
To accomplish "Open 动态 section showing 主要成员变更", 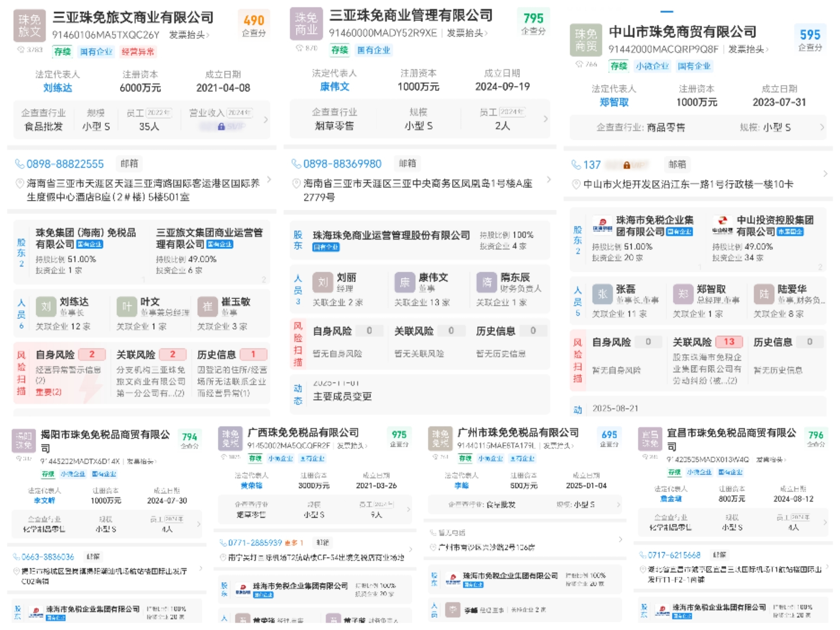I will [298, 394].
